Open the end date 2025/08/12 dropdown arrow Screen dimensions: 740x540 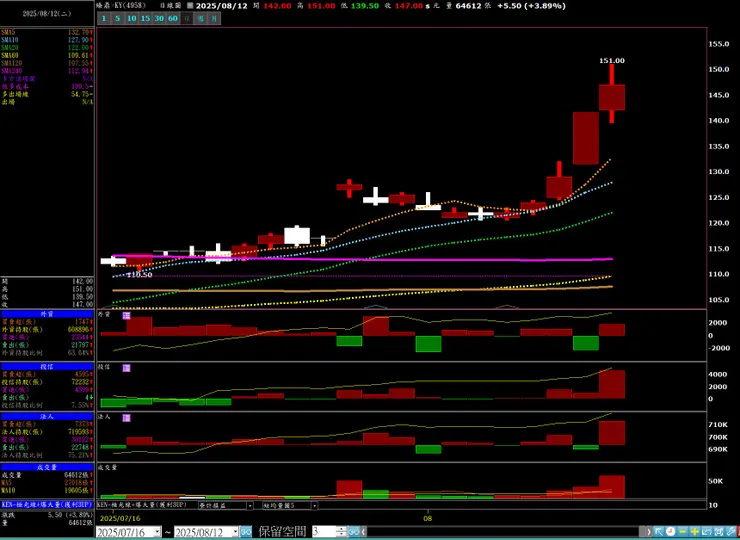point(235,532)
